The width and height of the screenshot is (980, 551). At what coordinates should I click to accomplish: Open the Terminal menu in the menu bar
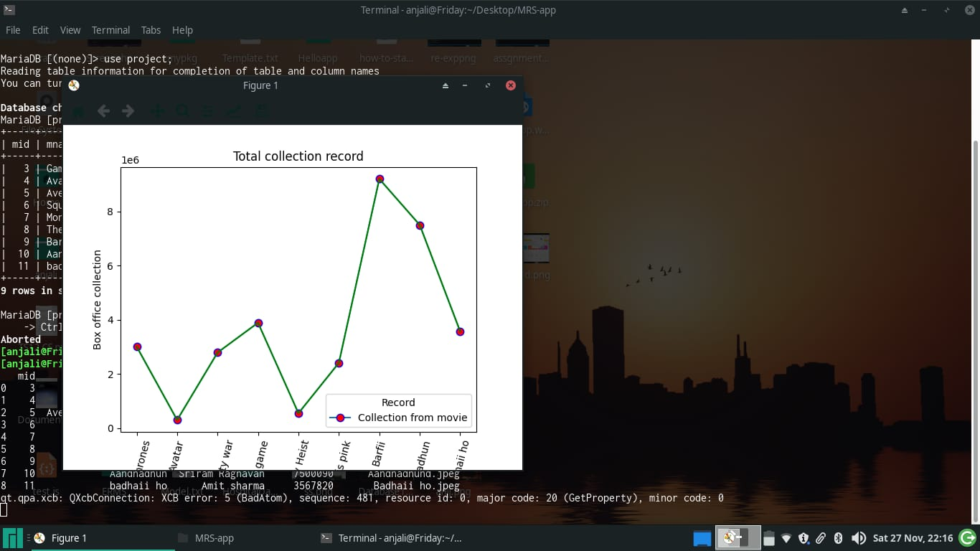click(110, 30)
